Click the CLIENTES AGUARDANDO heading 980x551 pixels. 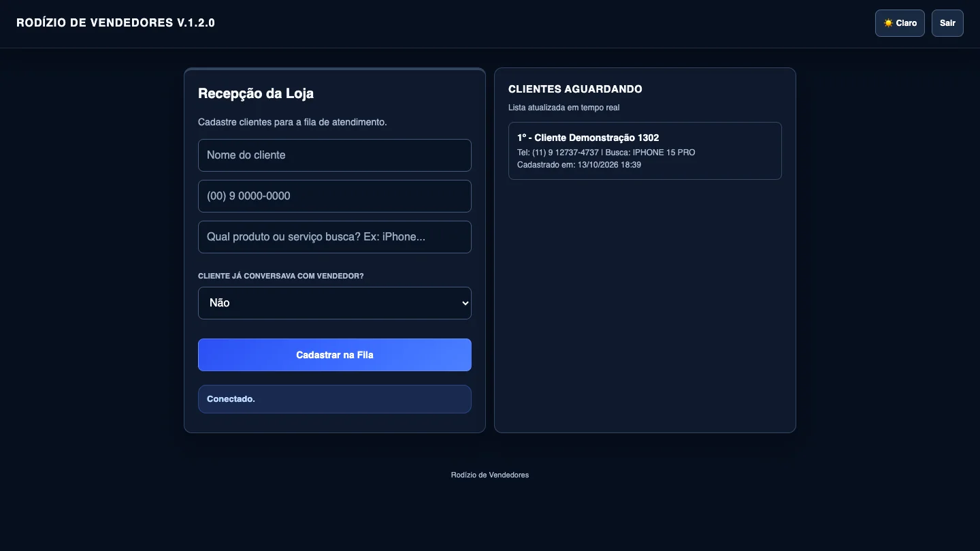(x=575, y=89)
